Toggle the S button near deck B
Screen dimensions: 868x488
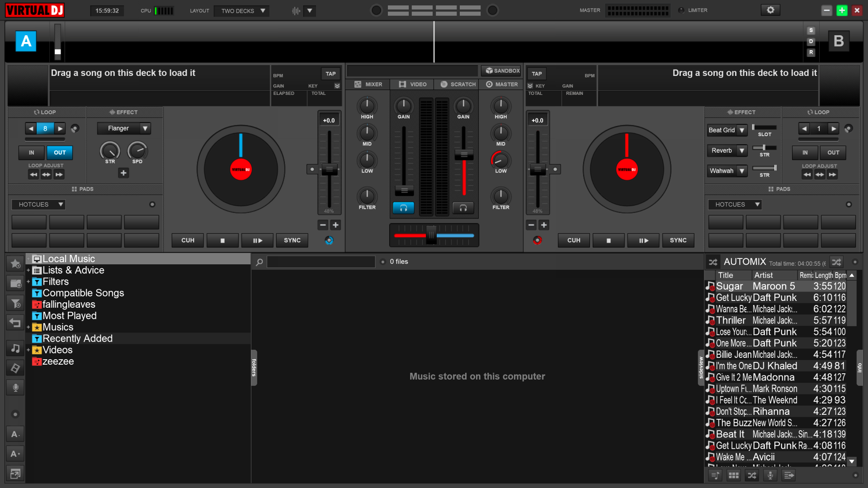click(811, 30)
